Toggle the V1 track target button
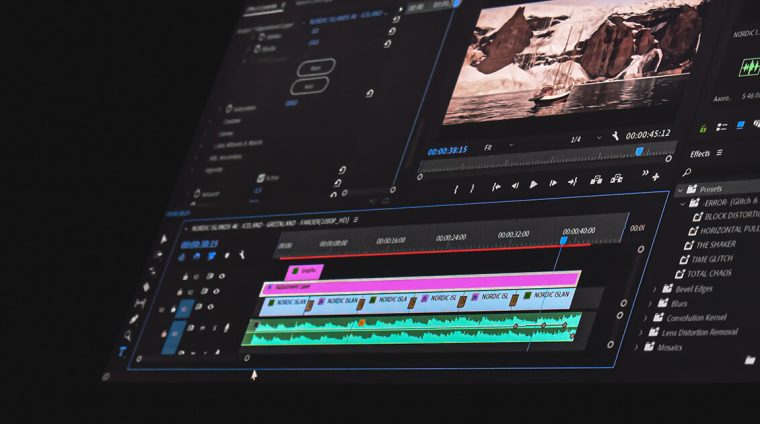 (x=184, y=308)
